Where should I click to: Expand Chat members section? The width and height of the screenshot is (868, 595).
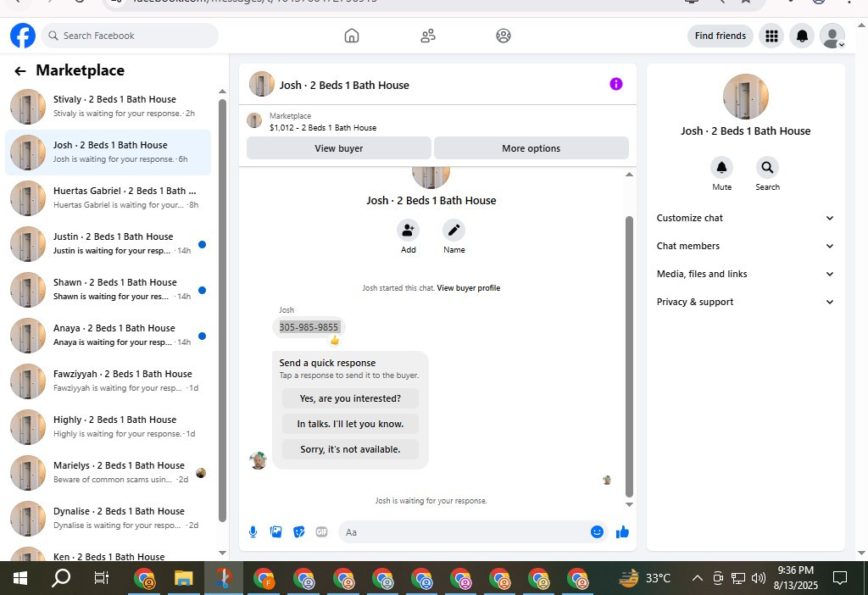tap(745, 246)
